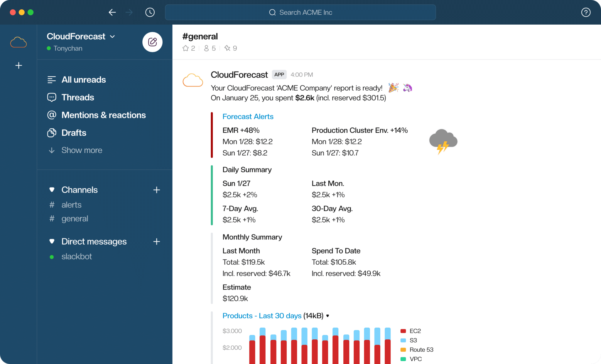
Task: Star the #general channel
Action: pyautogui.click(x=185, y=48)
